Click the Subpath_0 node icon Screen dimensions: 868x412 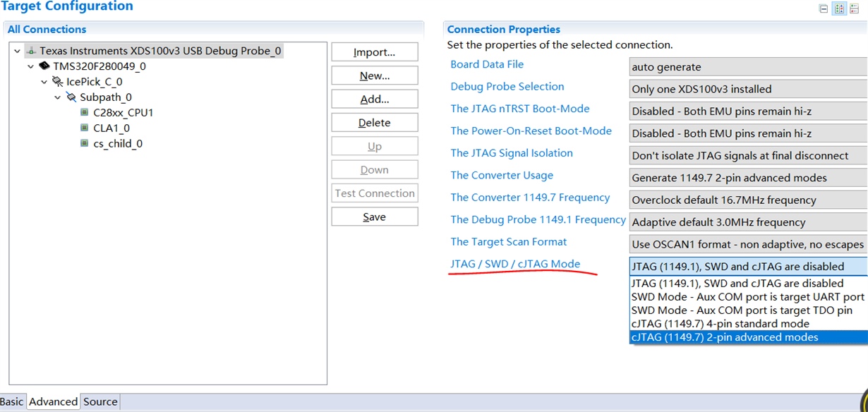71,97
